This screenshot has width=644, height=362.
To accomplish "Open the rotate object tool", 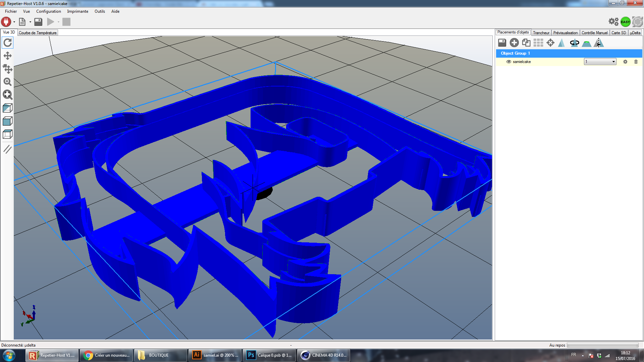I will click(x=574, y=43).
